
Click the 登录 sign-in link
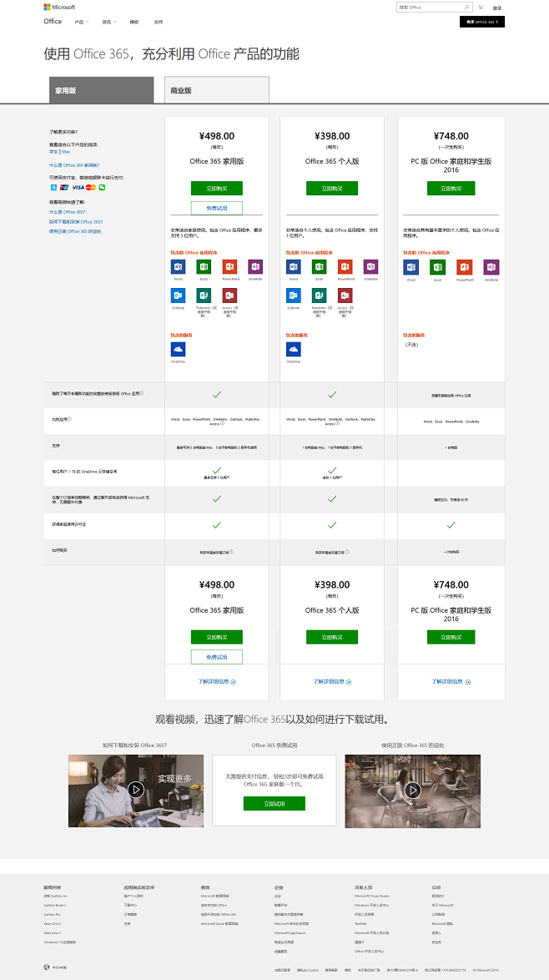point(497,8)
